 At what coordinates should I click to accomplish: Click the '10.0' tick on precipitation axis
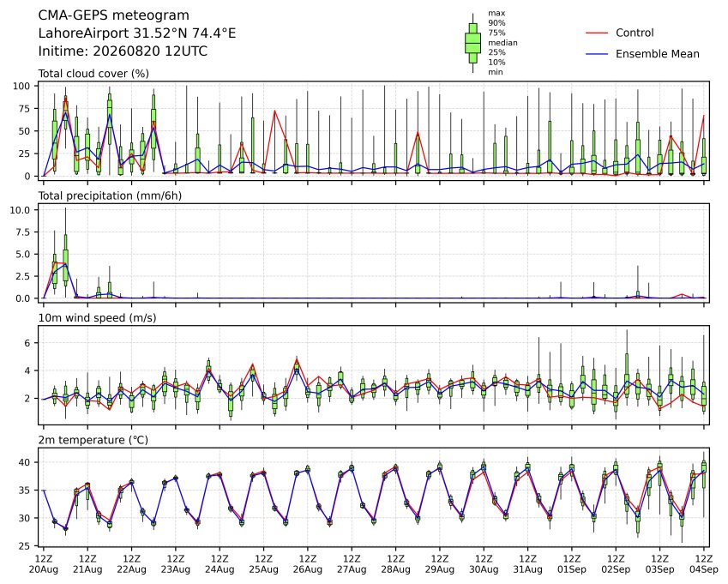[x=20, y=210]
